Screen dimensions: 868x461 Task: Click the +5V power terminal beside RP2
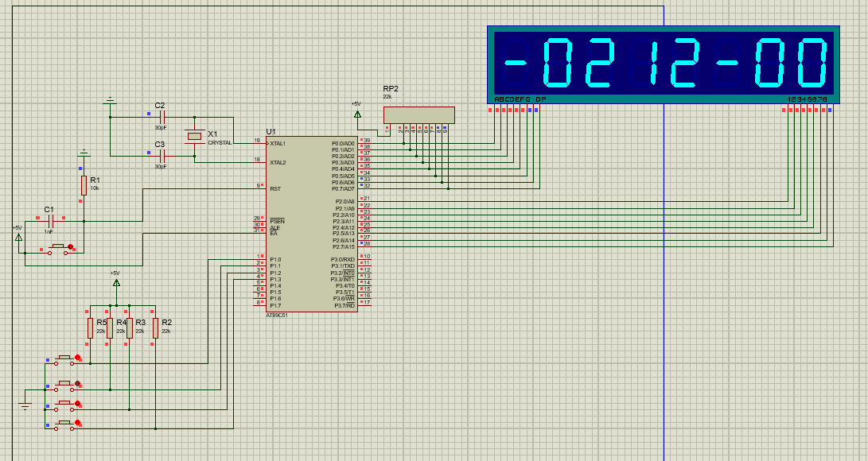point(357,114)
